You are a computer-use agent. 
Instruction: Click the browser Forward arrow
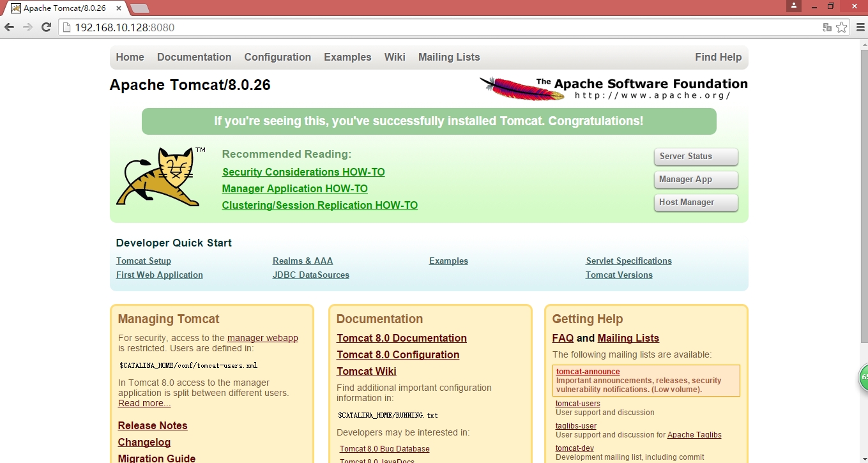[27, 27]
